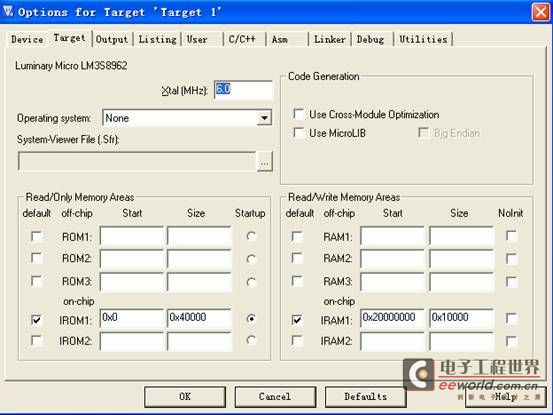Viewport: 553px width, 415px height.
Task: Click the Keil icon in title bar
Action: [8, 11]
